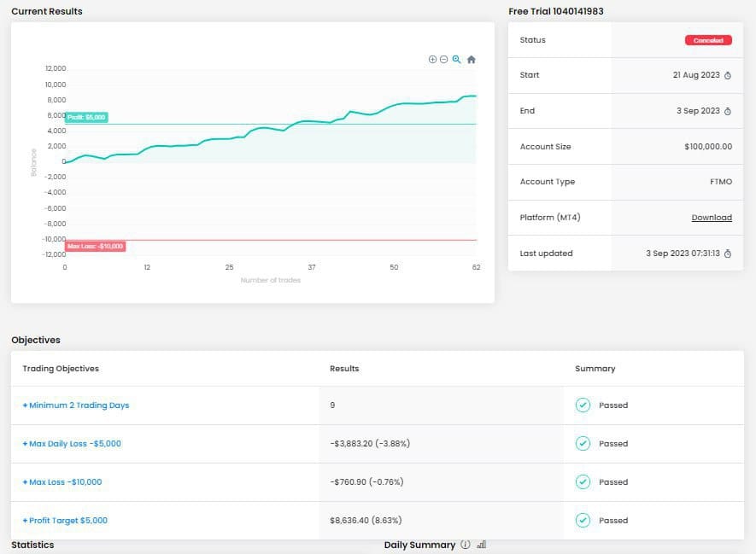Select the magnifier selection zoom tool
756x554 pixels.
click(456, 59)
